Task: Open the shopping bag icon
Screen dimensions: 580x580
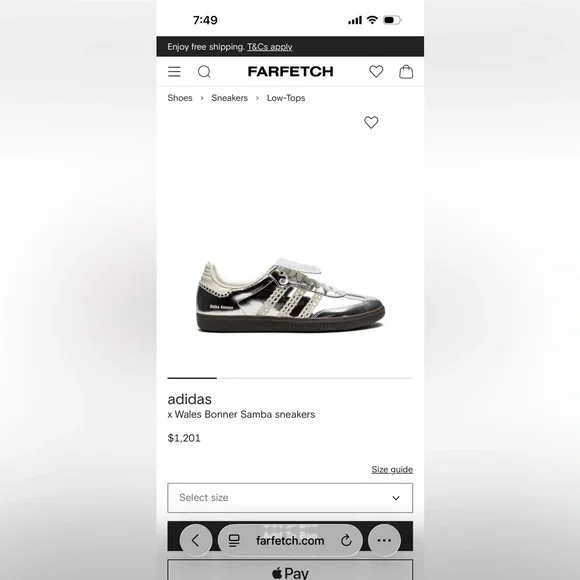Action: [406, 71]
